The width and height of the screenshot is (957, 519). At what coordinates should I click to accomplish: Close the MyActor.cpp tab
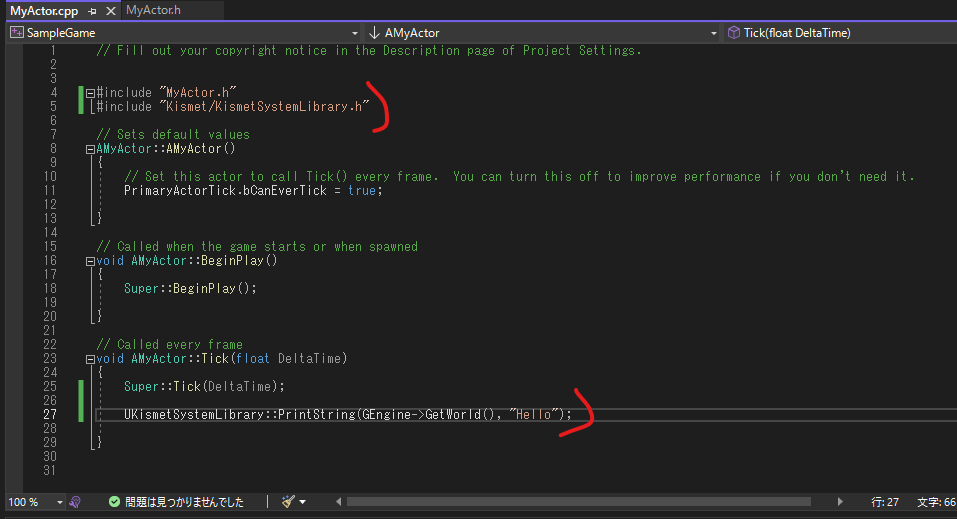click(110, 11)
